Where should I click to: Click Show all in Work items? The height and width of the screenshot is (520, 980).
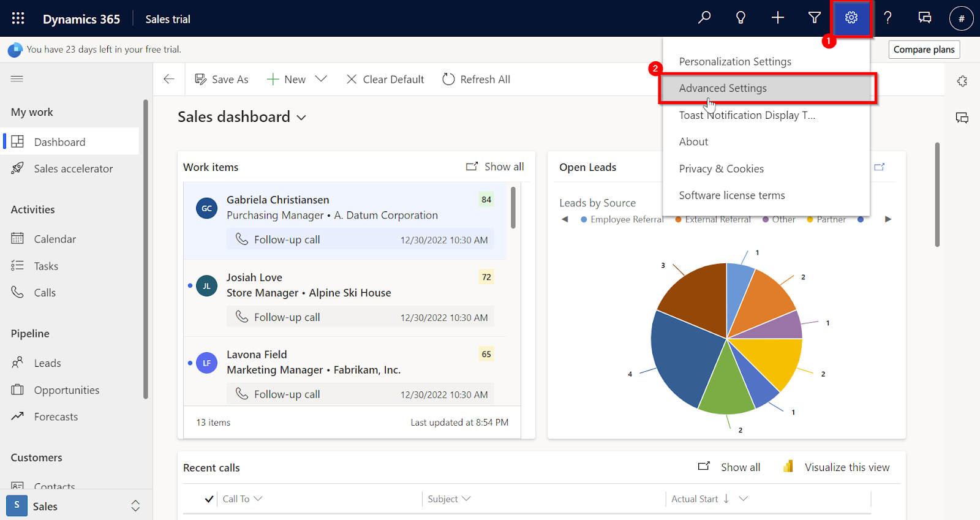click(x=495, y=167)
